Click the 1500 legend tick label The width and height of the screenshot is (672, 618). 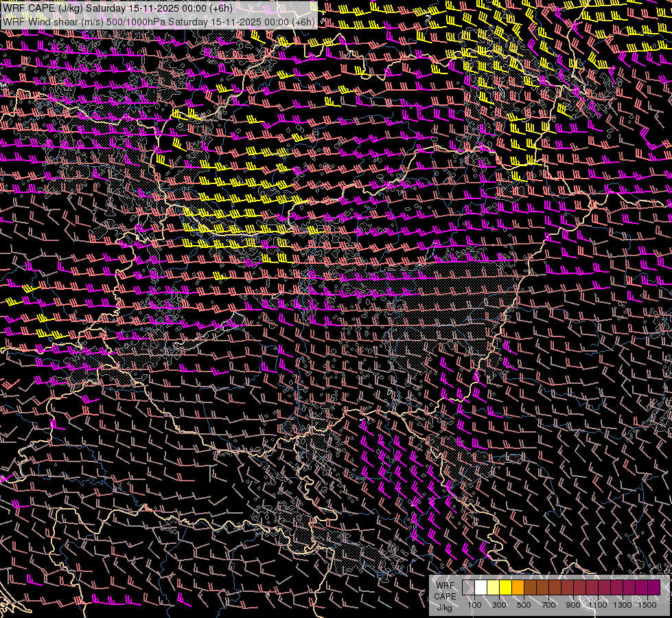click(647, 605)
